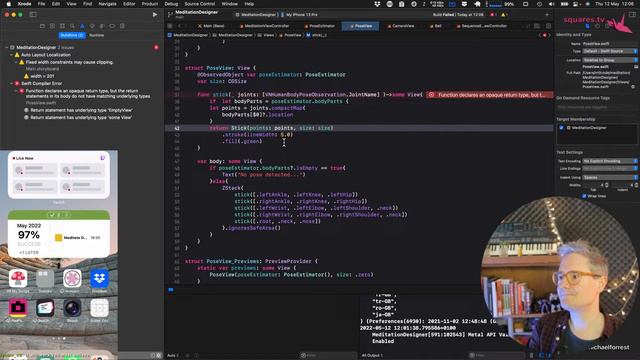Open the Test navigator icon
Image resolution: width=640 pixels, height=360 pixels.
click(x=92, y=26)
